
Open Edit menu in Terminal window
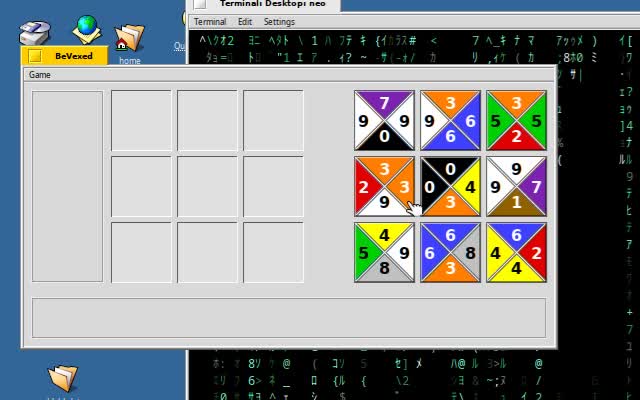pyautogui.click(x=245, y=22)
